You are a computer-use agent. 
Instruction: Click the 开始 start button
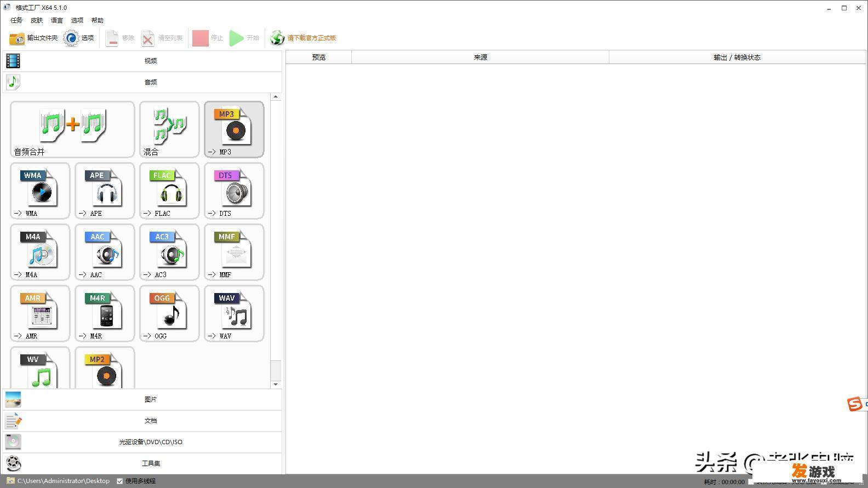[244, 38]
